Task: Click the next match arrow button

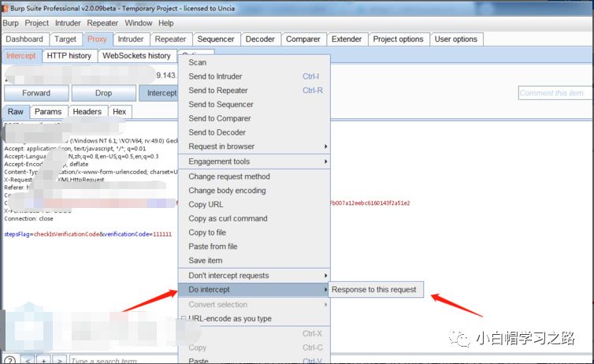Action: [59, 360]
